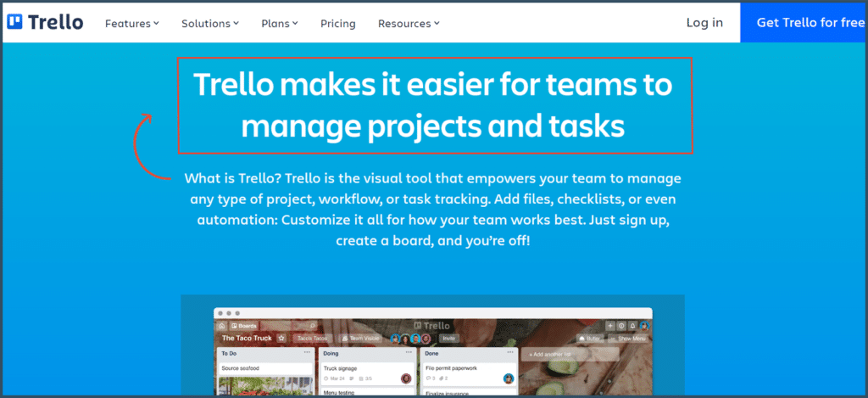Click Show Menu in the board preview
Viewport: 868px width, 398px height.
tap(627, 338)
